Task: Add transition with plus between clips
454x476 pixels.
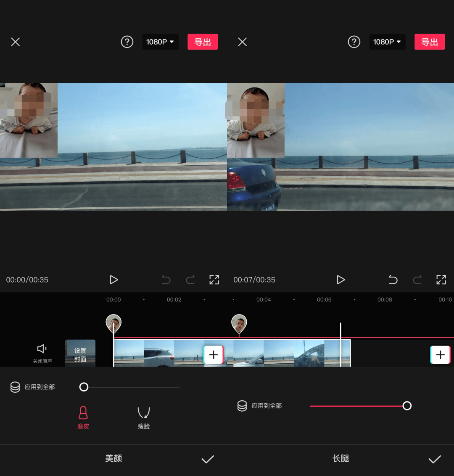Action: (214, 354)
